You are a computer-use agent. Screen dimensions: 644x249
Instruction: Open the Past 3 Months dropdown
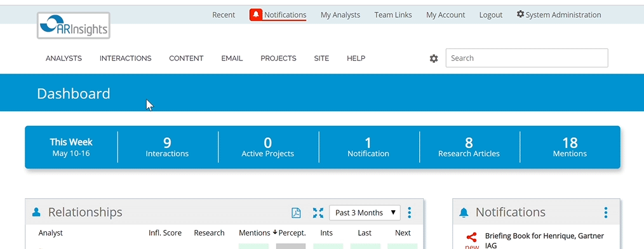[x=365, y=212]
